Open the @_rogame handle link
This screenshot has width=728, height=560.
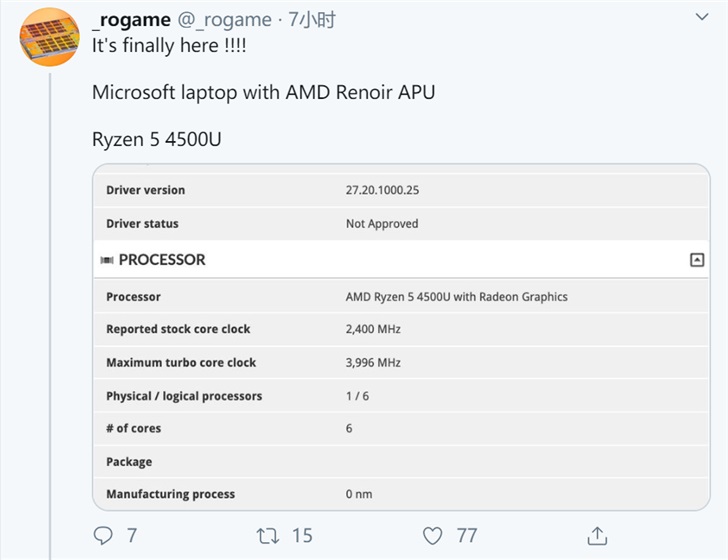(225, 20)
